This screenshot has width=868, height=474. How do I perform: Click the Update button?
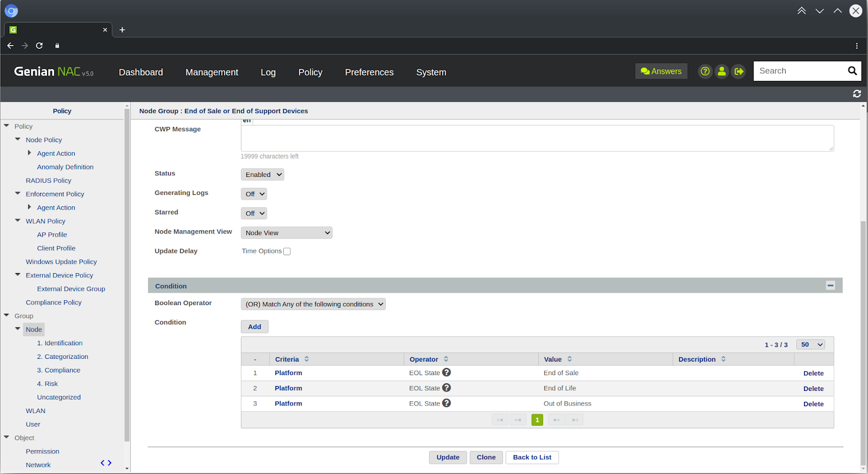[448, 457]
